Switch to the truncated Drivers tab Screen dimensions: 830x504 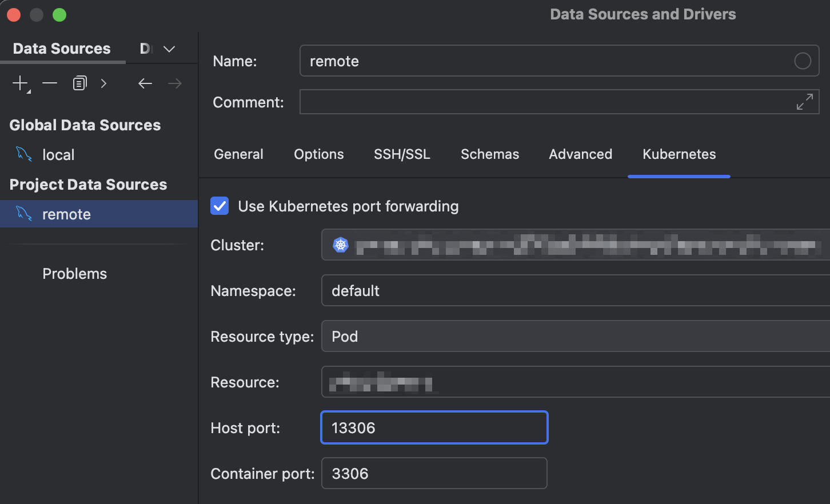tap(145, 49)
